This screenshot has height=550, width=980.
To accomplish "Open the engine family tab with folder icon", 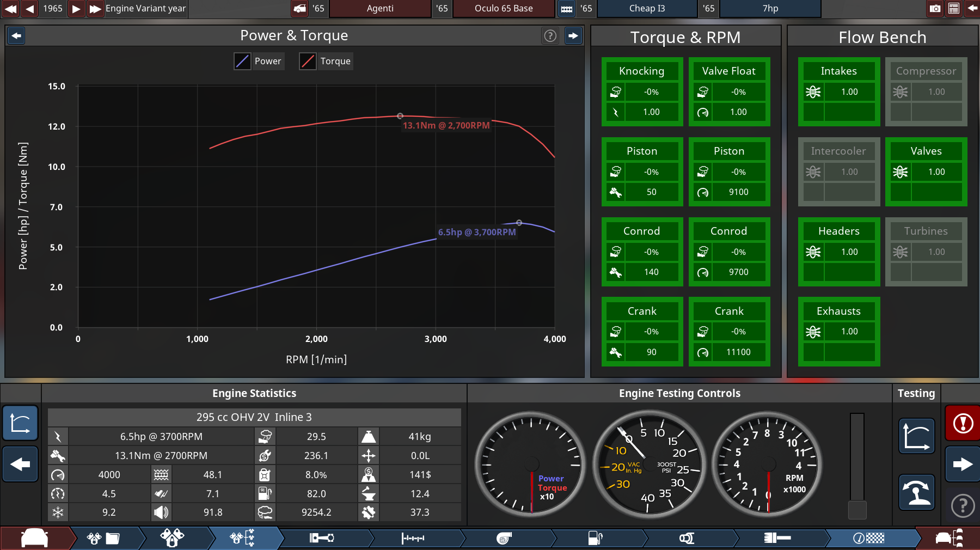I will tap(103, 538).
